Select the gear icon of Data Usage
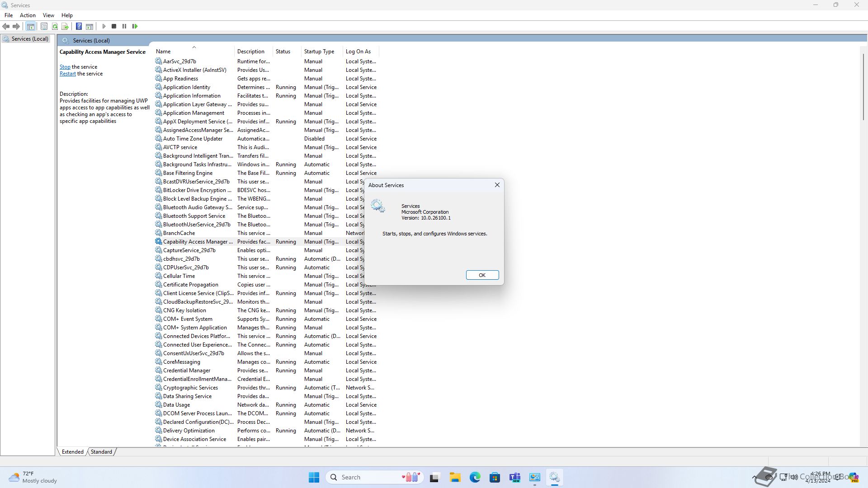This screenshot has width=868, height=488. [x=158, y=404]
